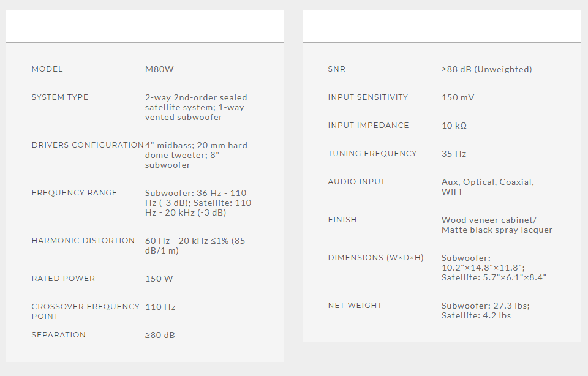Click the SNR label
This screenshot has height=376, width=588.
point(337,69)
